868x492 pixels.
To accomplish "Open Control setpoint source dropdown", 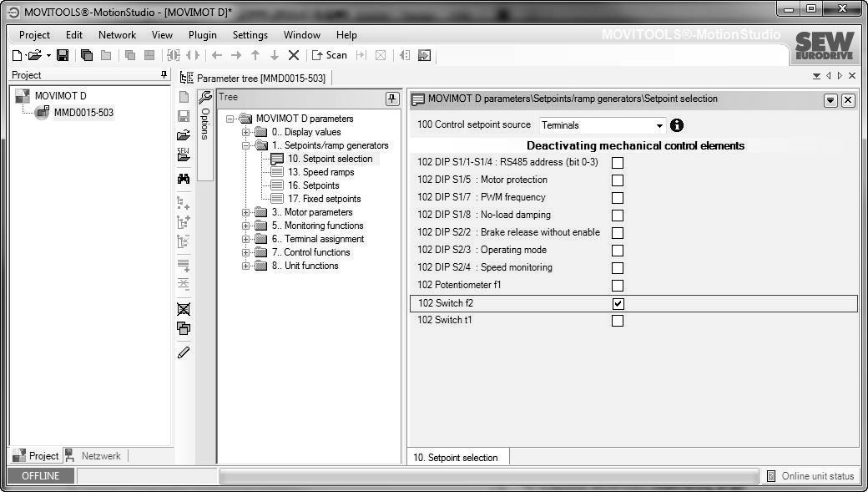I will pos(659,126).
